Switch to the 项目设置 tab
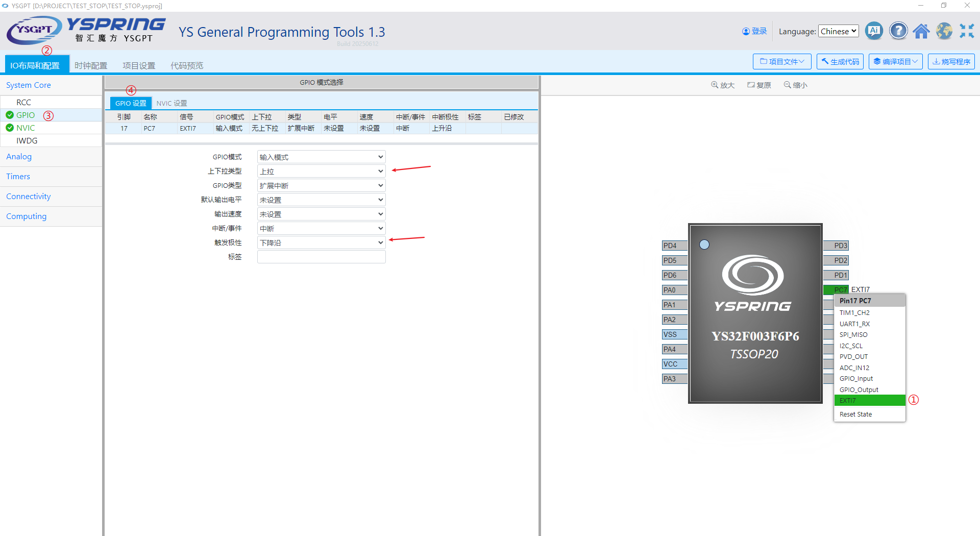980x536 pixels. pos(139,65)
